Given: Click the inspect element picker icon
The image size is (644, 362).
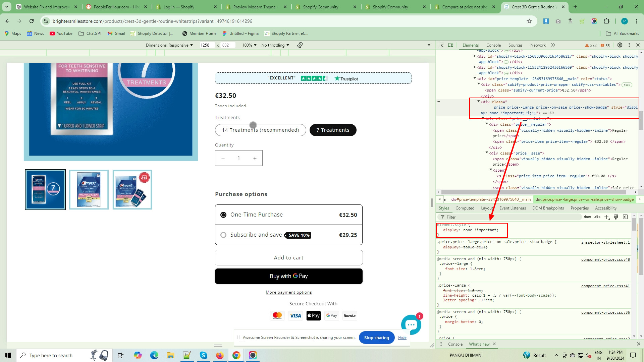Looking at the screenshot, I should pyautogui.click(x=441, y=45).
